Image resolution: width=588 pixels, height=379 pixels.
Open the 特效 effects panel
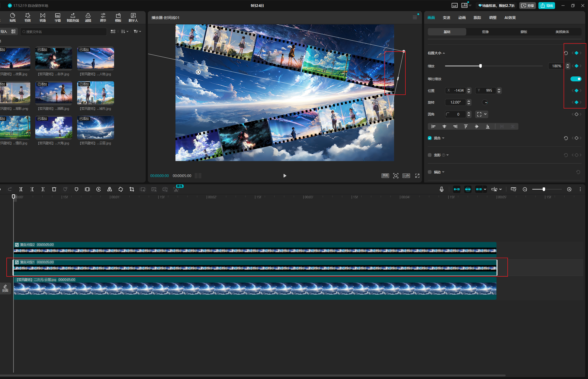28,18
